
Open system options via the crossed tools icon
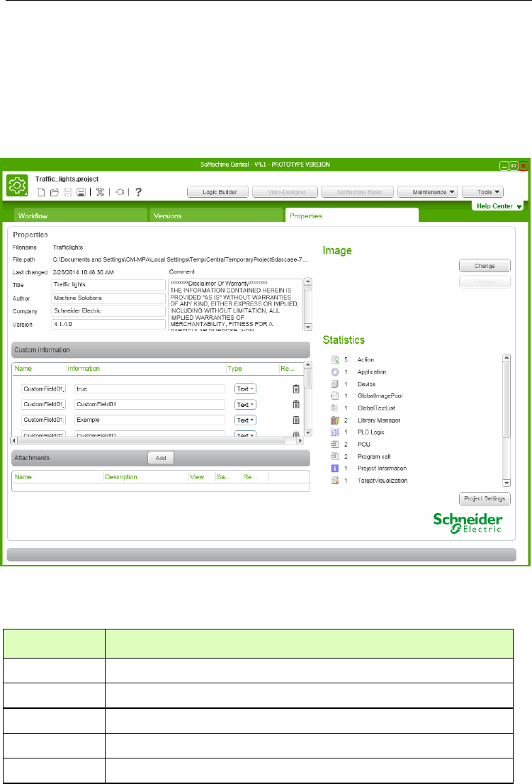pyautogui.click(x=100, y=192)
